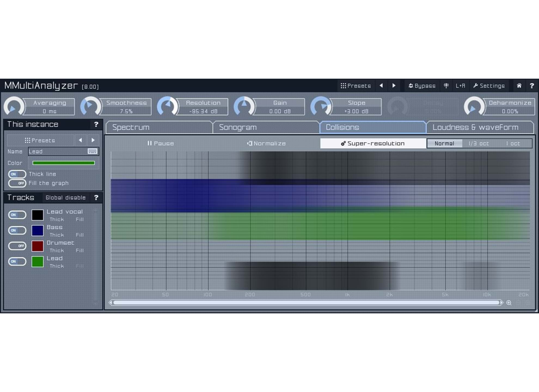Toggle Fill for Lead vocal track
Viewport: 539px width, 392px height.
[79, 219]
